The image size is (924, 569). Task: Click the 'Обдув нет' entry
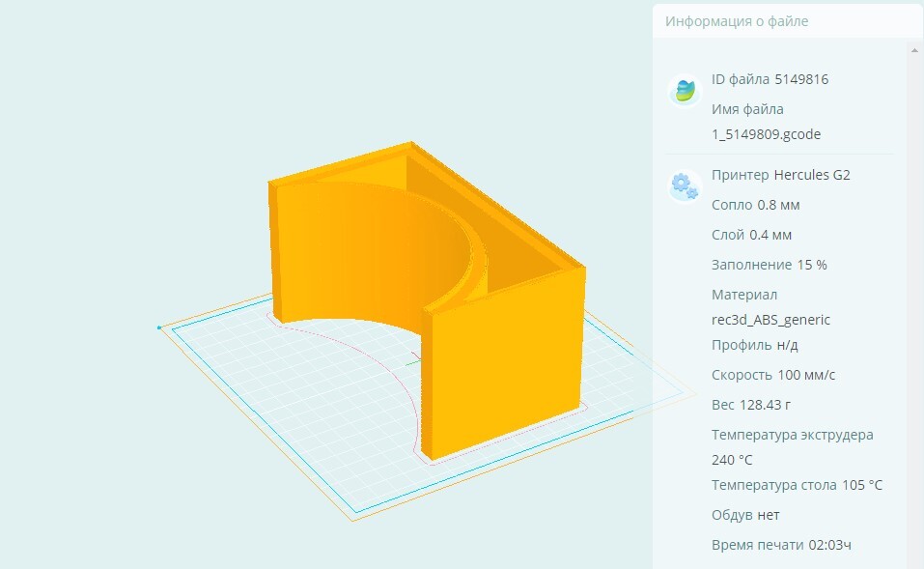(x=745, y=515)
